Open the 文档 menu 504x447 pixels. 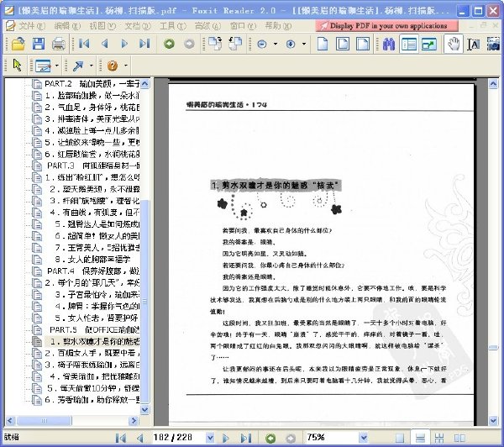137,26
